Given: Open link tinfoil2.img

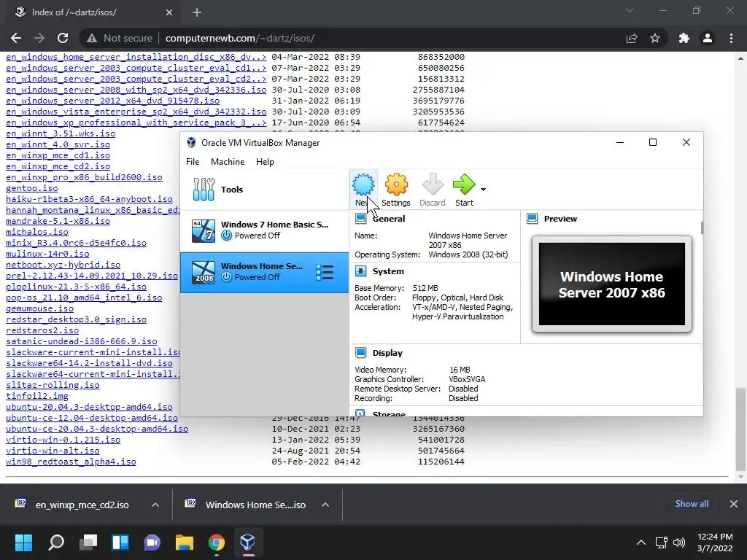Looking at the screenshot, I should [x=37, y=396].
